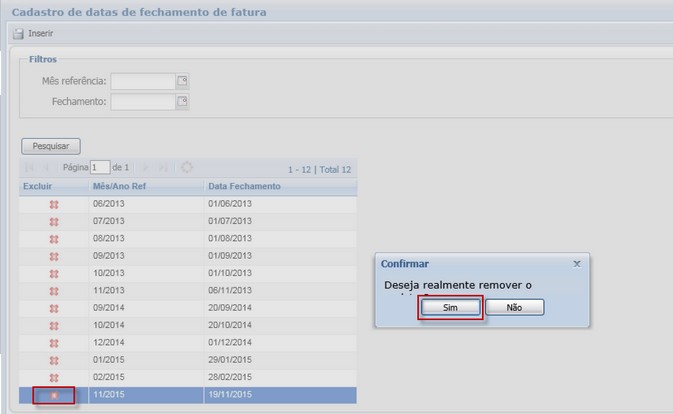The image size is (673, 414).
Task: Delete the 10/2014 entry
Action: pyautogui.click(x=55, y=325)
